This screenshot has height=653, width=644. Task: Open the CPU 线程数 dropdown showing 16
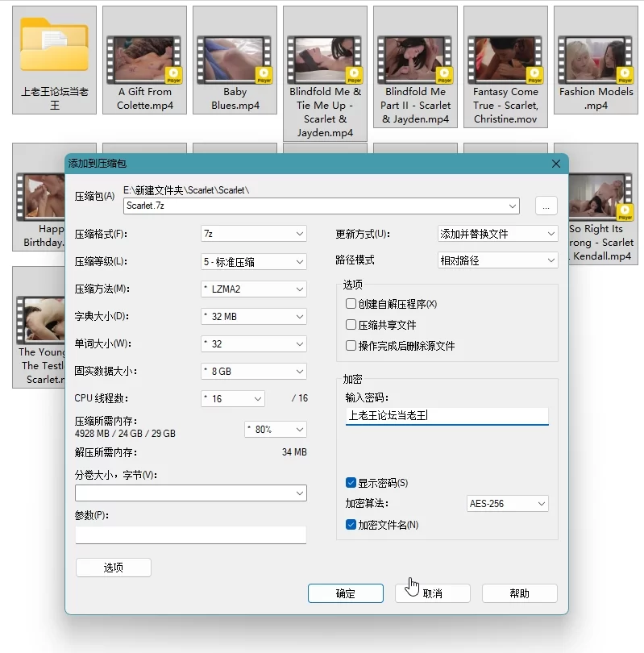point(232,398)
